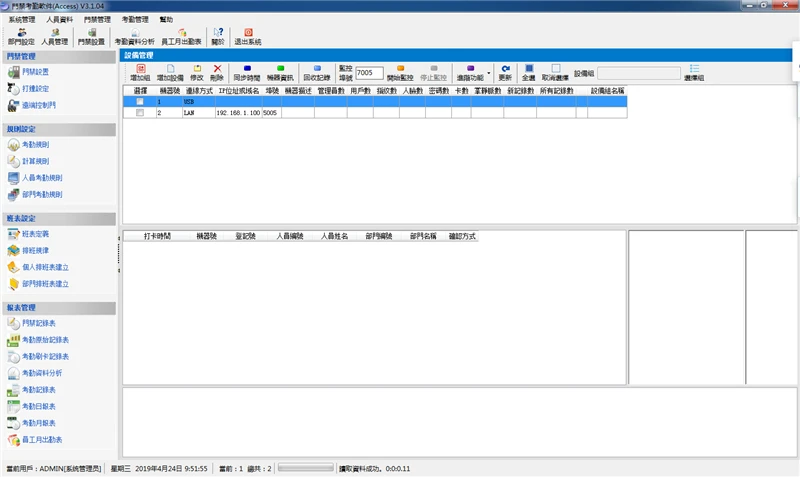The image size is (800, 477).
Task: Click the 同步時間 sync time icon
Action: point(247,73)
